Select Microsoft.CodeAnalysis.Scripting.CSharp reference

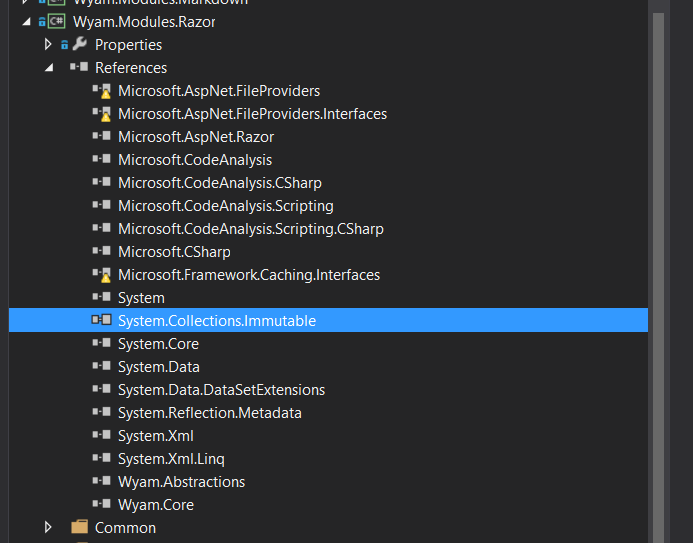click(251, 228)
